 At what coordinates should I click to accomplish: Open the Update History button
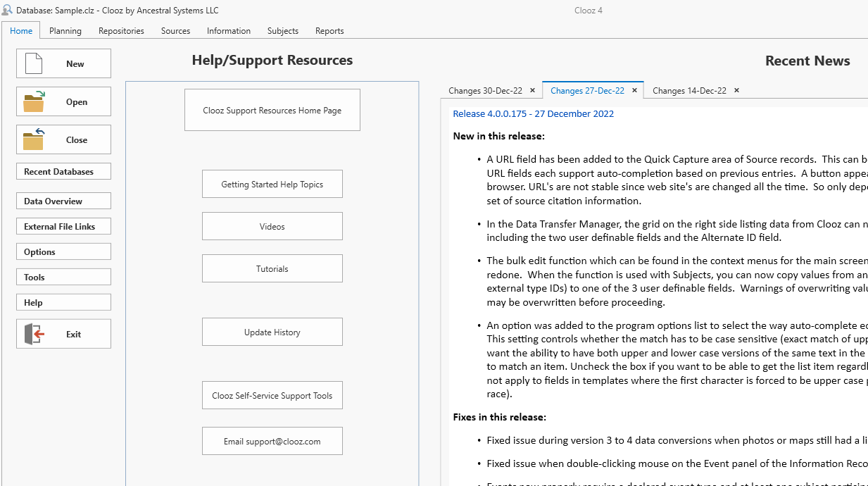(272, 332)
